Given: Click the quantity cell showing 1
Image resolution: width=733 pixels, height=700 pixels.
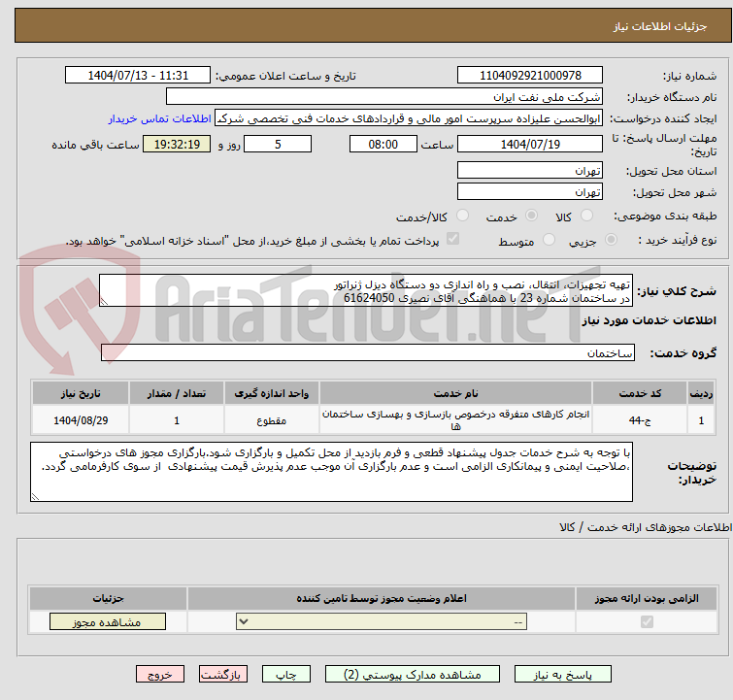Looking at the screenshot, I should click(177, 420).
